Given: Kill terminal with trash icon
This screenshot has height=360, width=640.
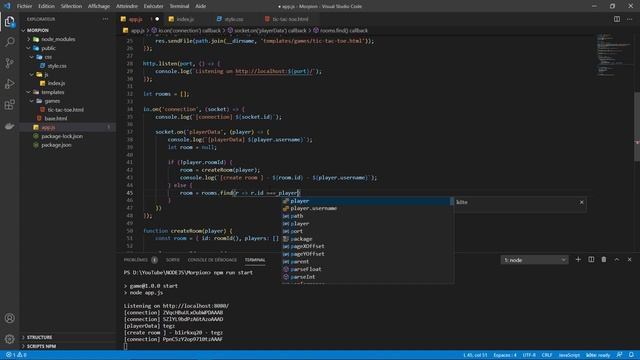Looking at the screenshot, I should coord(604,260).
